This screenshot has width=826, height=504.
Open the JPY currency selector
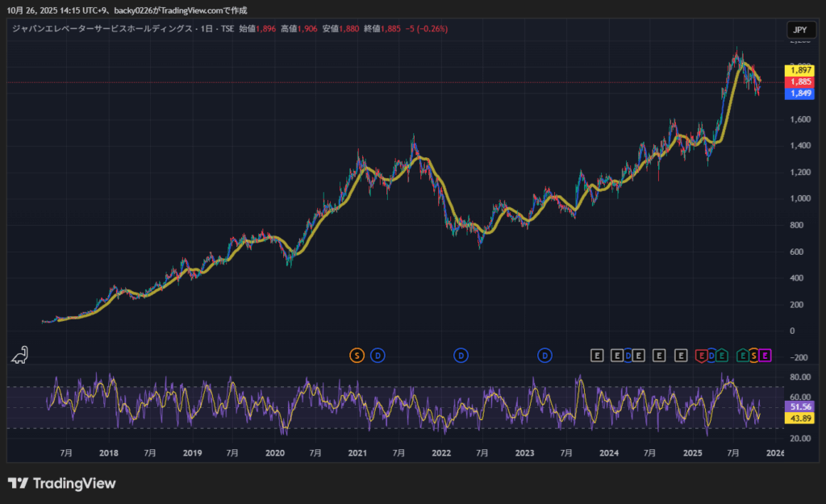point(799,30)
